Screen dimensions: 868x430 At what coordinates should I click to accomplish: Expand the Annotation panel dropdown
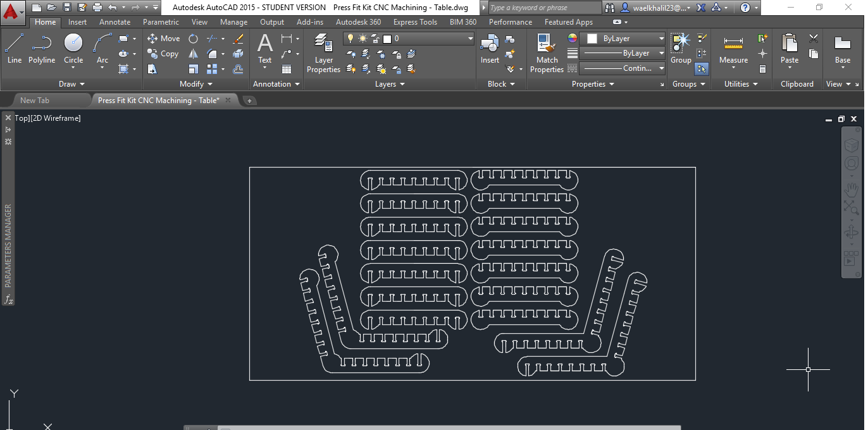(x=276, y=84)
